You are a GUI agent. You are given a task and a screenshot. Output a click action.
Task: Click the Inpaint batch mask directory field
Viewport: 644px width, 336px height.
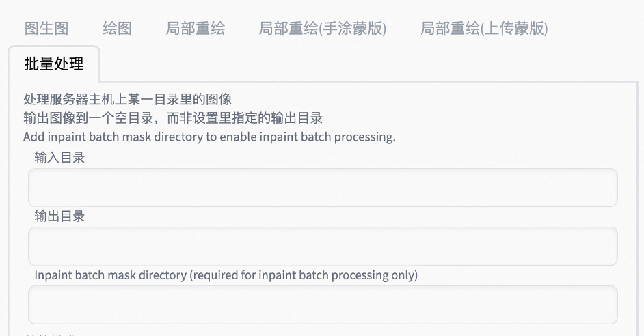pos(322,305)
